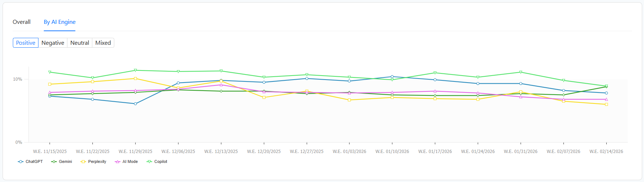Click the ChatGPT circle marker icon in legend
This screenshot has width=644, height=182.
pos(21,162)
